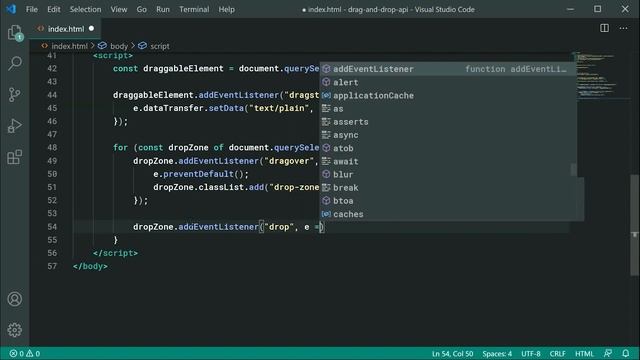The height and width of the screenshot is (360, 640).
Task: Click "drop" string on line 54
Action: 279,227
